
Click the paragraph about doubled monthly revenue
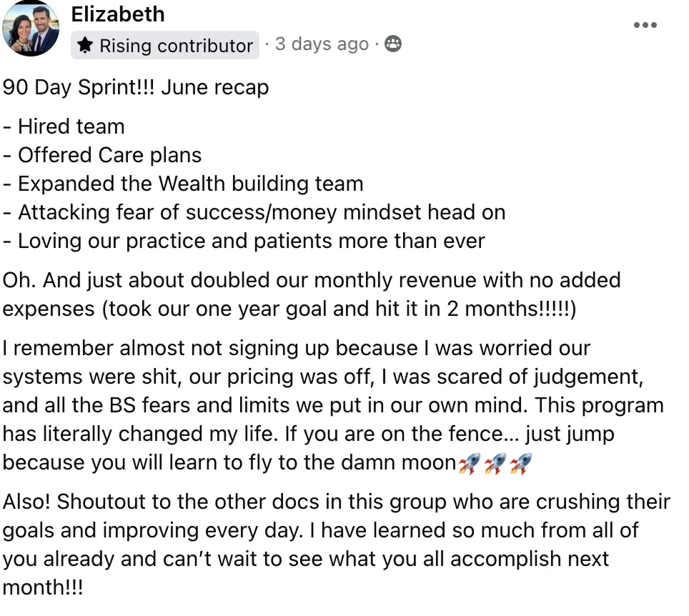tap(311, 294)
